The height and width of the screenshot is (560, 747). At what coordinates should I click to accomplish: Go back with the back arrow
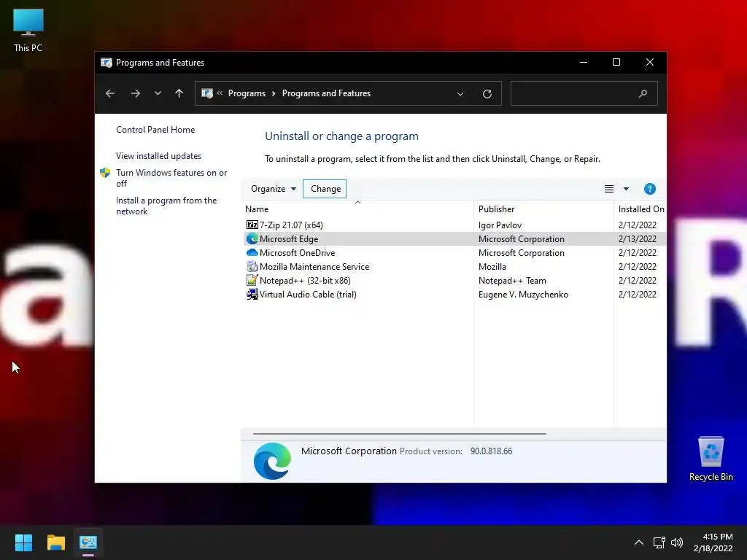[x=110, y=93]
